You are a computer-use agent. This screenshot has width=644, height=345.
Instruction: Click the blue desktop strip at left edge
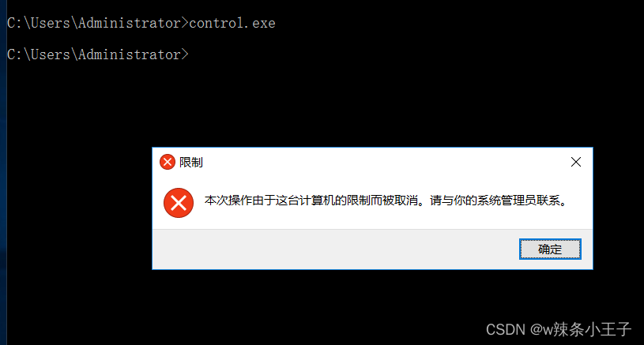(3, 172)
